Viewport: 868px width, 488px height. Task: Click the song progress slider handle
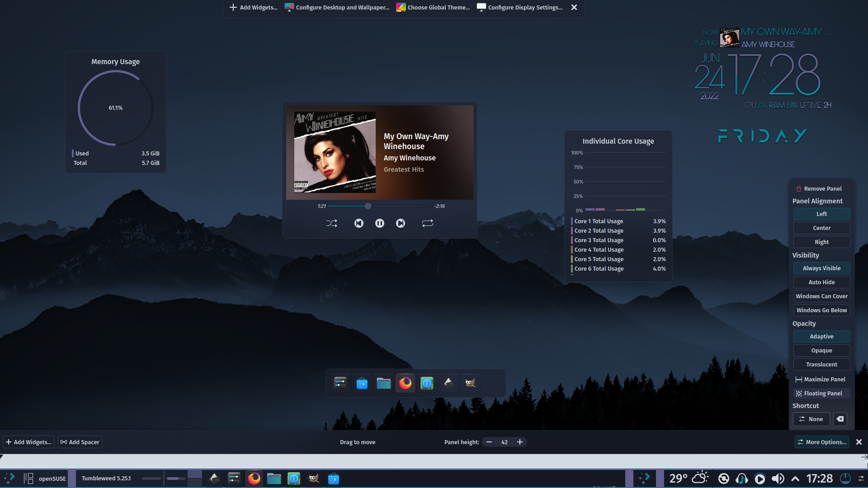(368, 206)
